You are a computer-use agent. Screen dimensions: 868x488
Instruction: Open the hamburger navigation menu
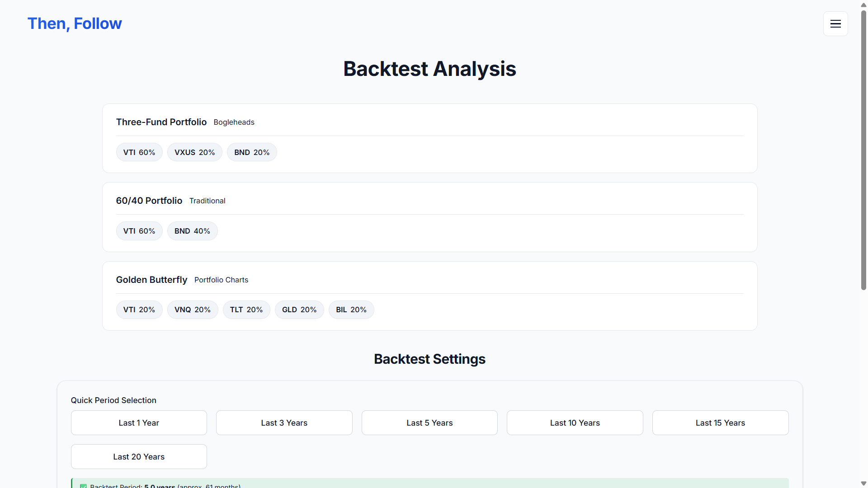(x=835, y=23)
